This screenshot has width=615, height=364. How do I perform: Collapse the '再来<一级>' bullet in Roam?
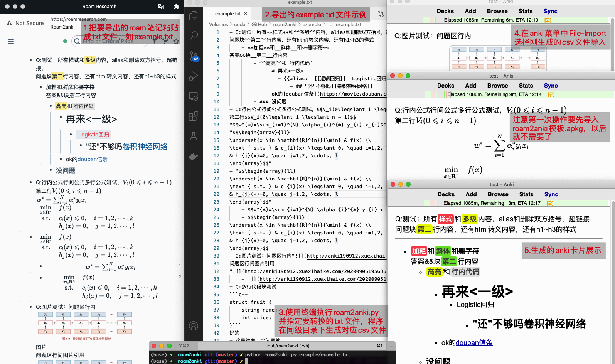[x=61, y=117]
